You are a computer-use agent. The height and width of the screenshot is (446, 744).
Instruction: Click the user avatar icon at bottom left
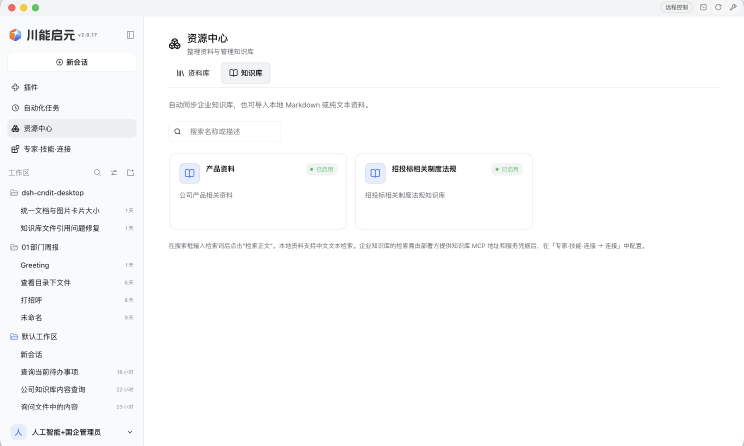pos(18,432)
